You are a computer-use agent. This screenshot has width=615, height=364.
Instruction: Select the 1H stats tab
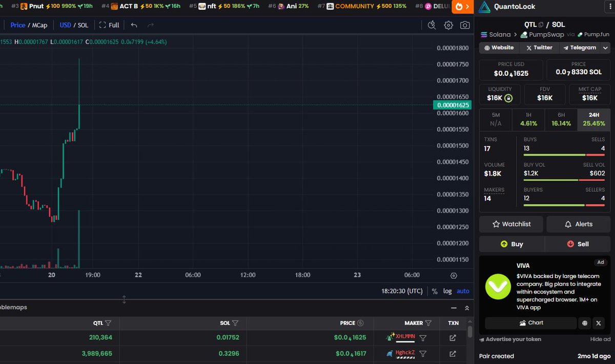[528, 119]
